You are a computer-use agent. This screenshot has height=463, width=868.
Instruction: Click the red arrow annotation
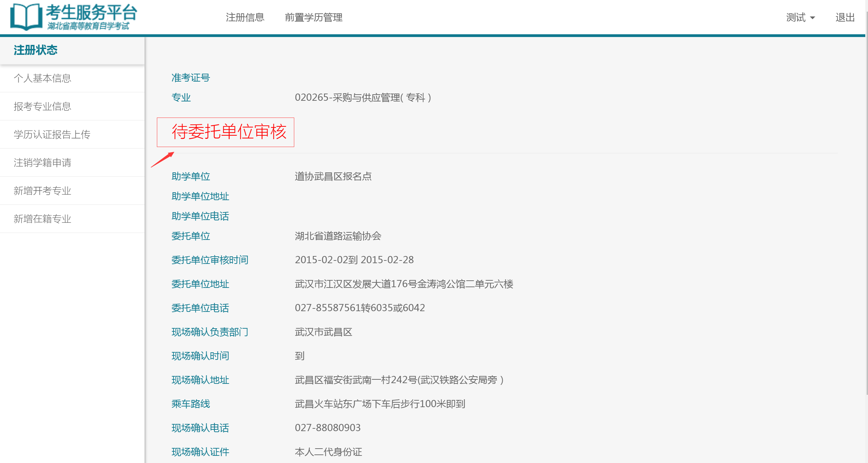[163, 160]
